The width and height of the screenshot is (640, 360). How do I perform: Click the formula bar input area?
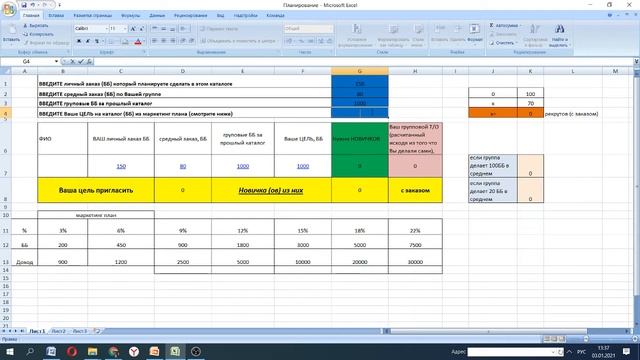[x=363, y=61]
